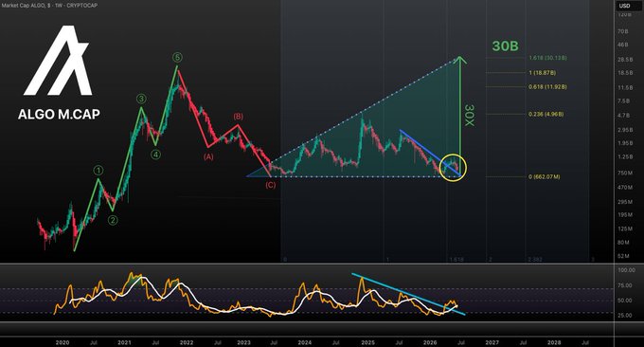Click the 0 (662.07M) Fibonacci label
Screen dimensions: 644x347
click(545, 176)
